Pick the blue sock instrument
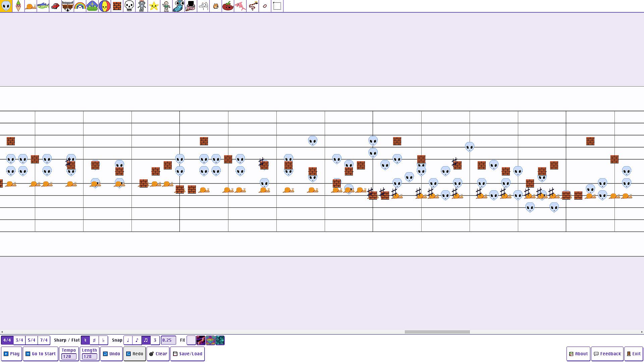The width and height of the screenshot is (644, 362). [x=178, y=6]
